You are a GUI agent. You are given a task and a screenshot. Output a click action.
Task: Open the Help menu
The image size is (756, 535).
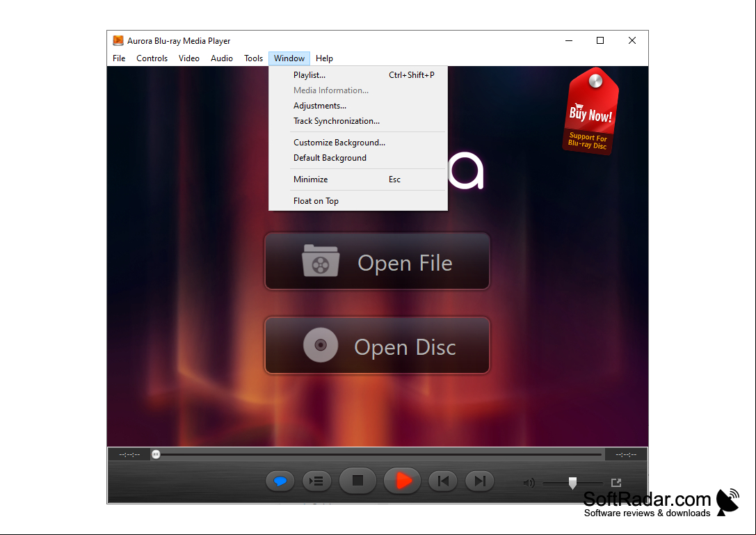point(325,58)
